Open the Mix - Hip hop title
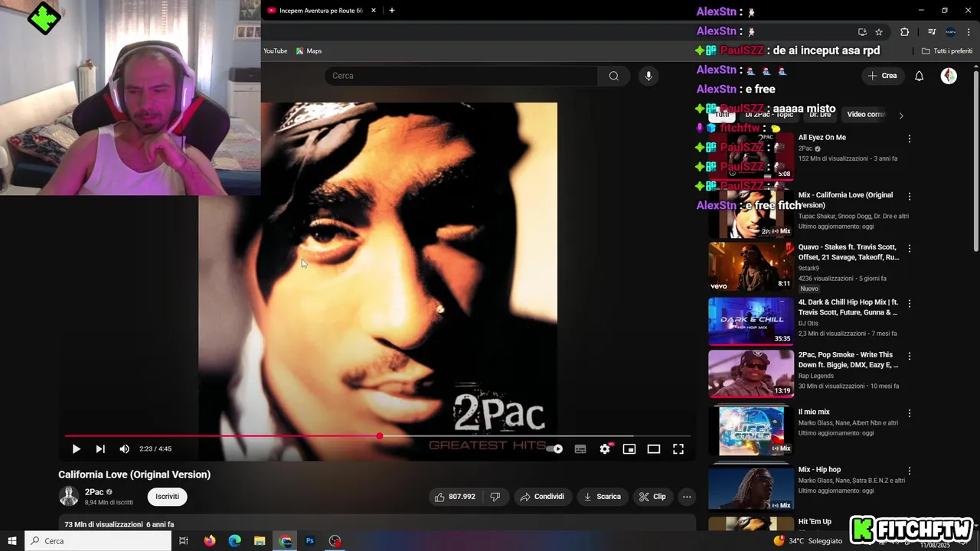 [x=819, y=469]
